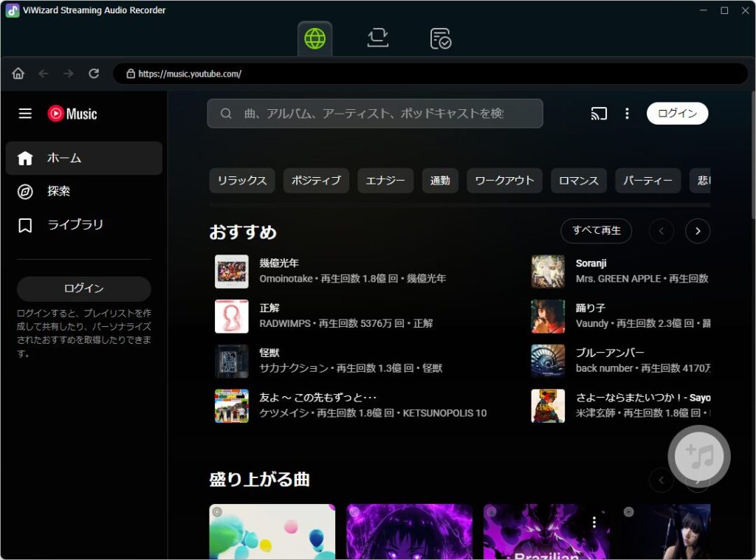Open the globe browser tab icon
The height and width of the screenshot is (560, 756).
tap(315, 38)
